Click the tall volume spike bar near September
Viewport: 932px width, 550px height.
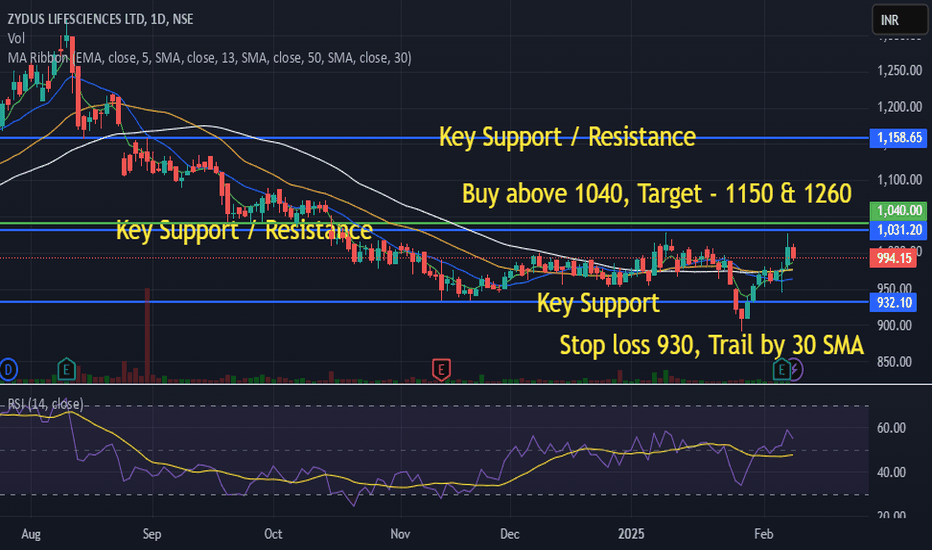(147, 334)
